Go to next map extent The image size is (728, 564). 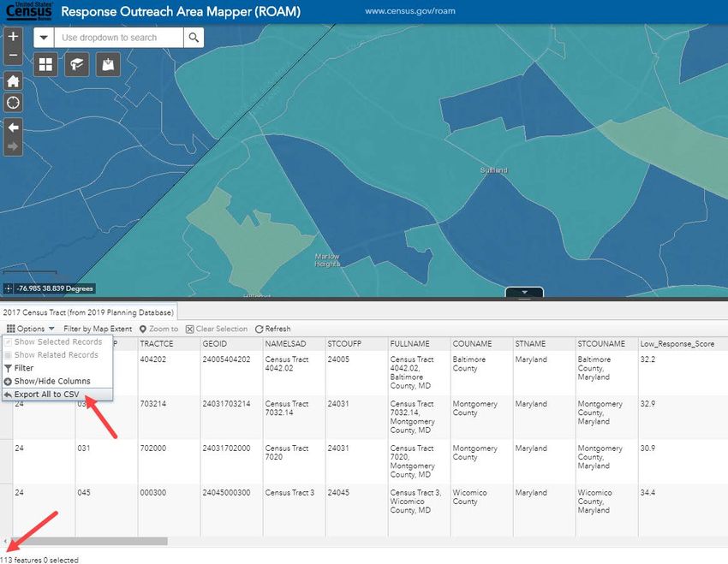coord(13,147)
